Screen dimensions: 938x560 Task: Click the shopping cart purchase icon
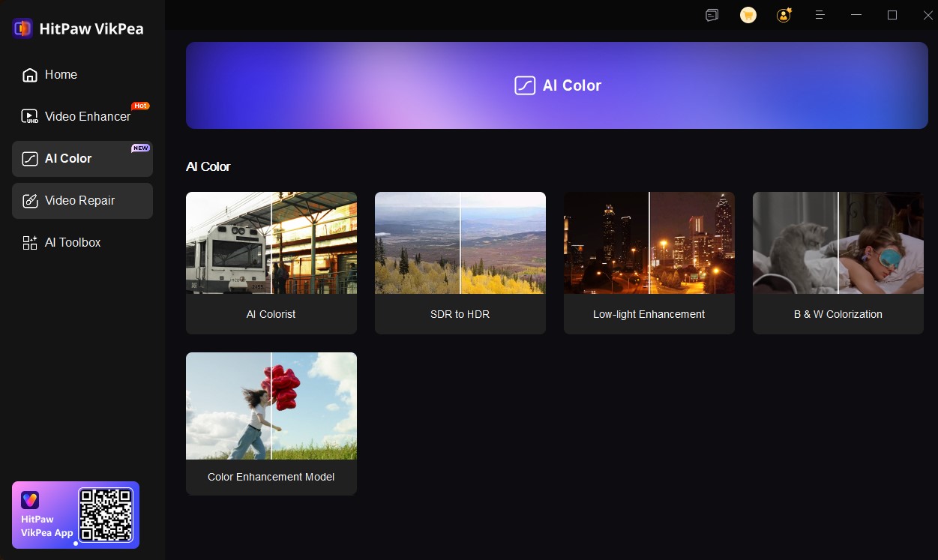coord(748,15)
